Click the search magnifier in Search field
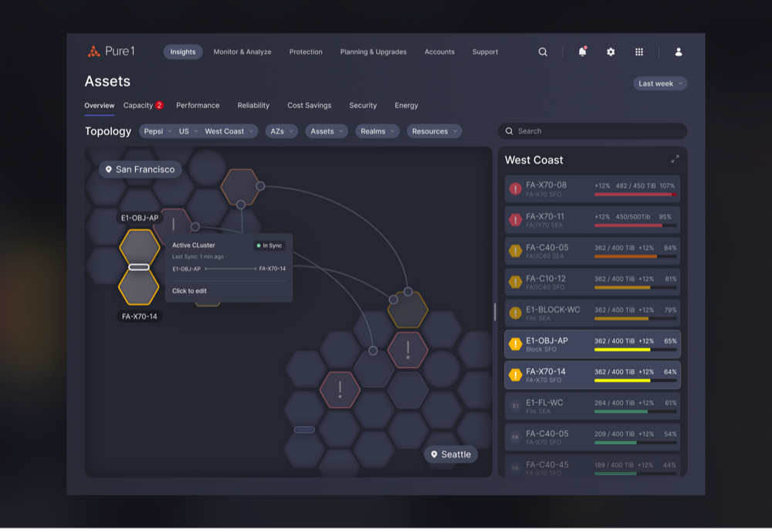Viewport: 772px width, 532px height. click(x=509, y=131)
